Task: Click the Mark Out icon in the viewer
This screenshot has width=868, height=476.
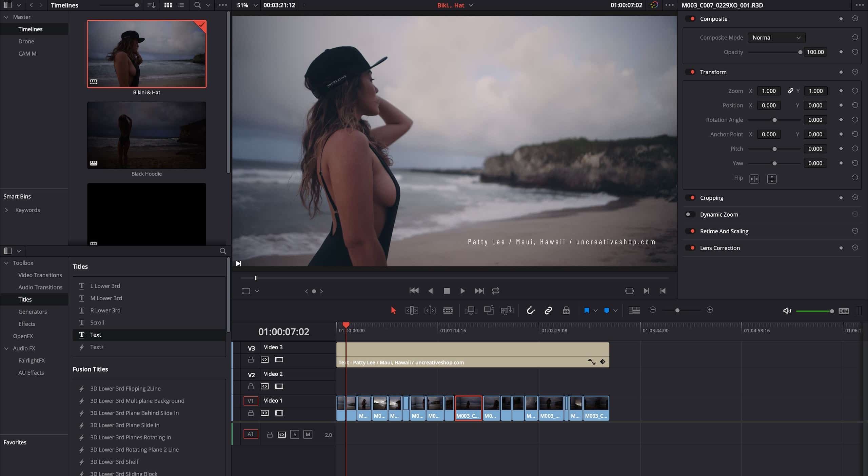Action: (663, 291)
